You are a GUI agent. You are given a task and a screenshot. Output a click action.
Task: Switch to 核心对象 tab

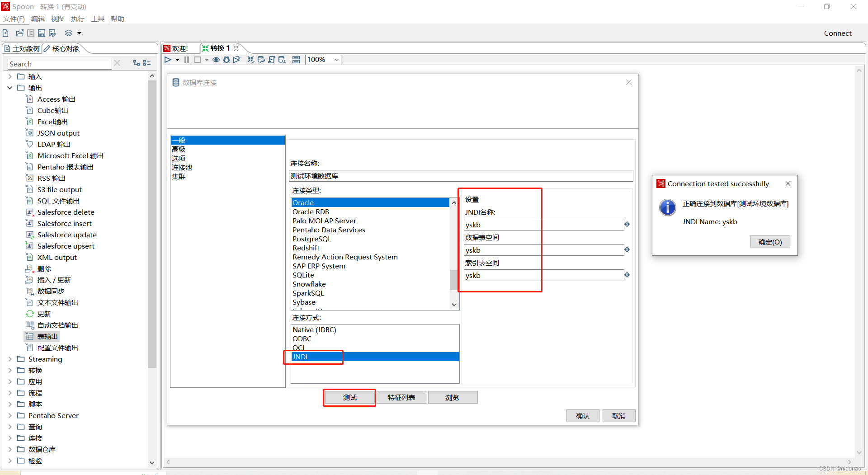click(62, 48)
